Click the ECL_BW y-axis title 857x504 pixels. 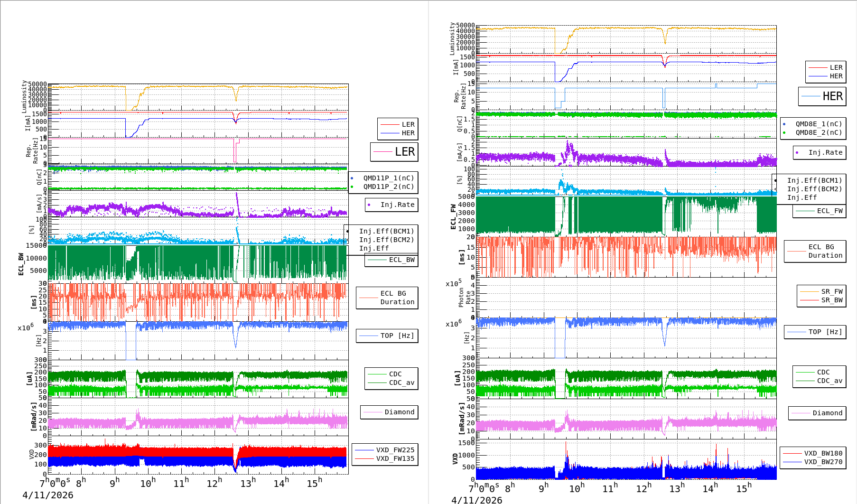[x=21, y=264]
